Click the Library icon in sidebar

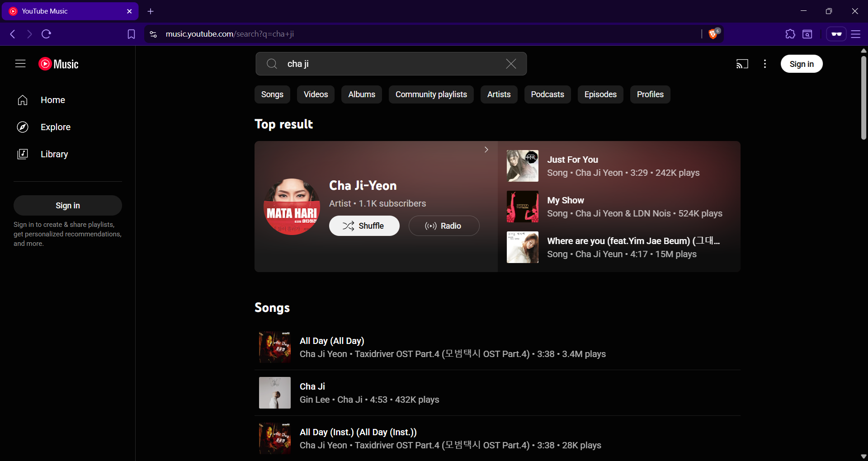tap(23, 154)
